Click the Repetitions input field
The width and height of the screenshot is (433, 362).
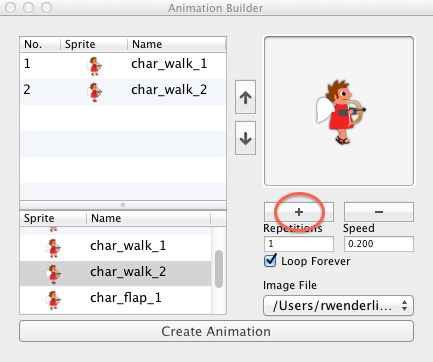tap(299, 244)
